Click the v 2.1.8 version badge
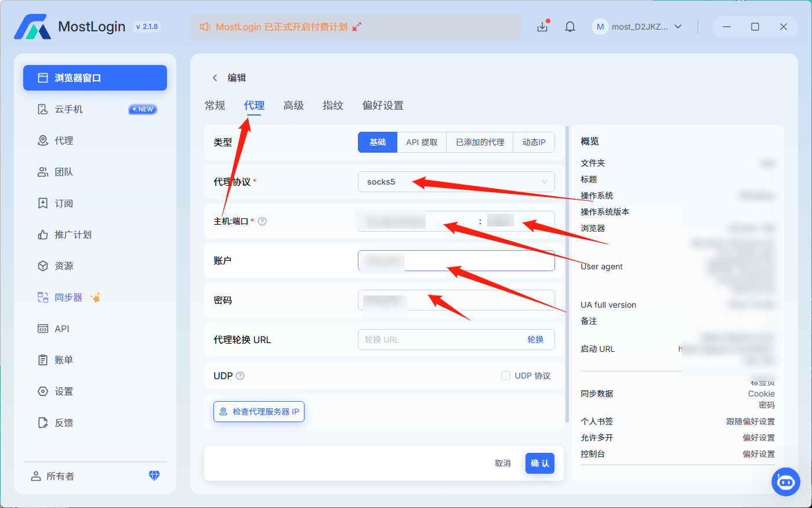Viewport: 812px width, 508px height. [147, 27]
